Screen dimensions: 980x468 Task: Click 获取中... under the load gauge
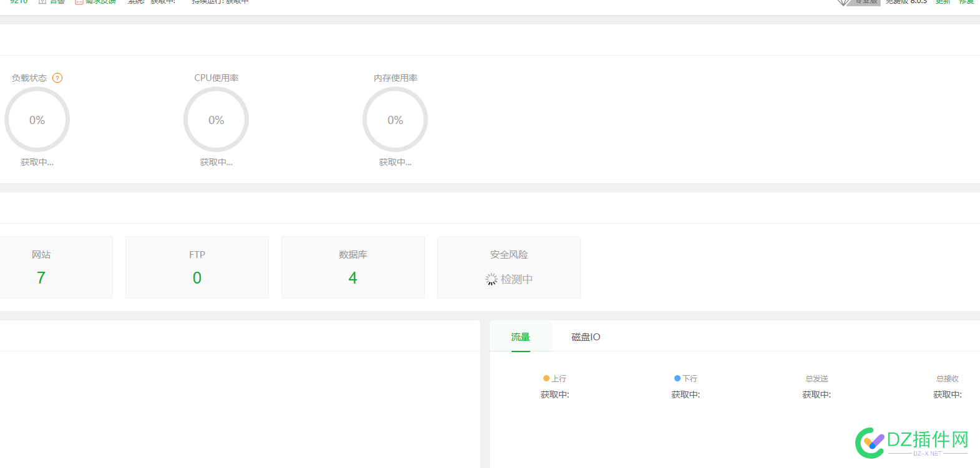[x=37, y=162]
